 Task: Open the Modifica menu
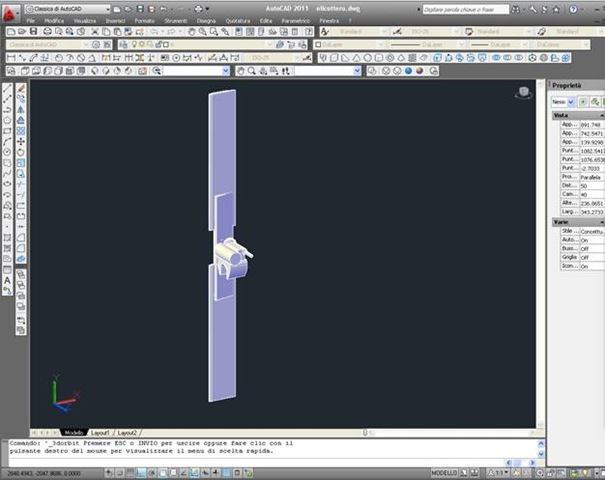(x=54, y=21)
